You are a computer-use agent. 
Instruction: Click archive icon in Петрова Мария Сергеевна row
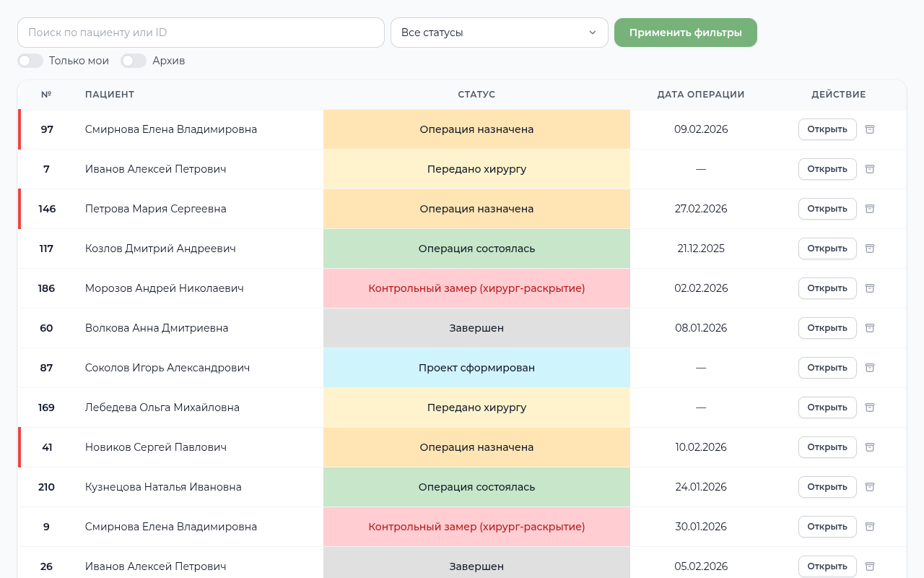click(x=870, y=209)
